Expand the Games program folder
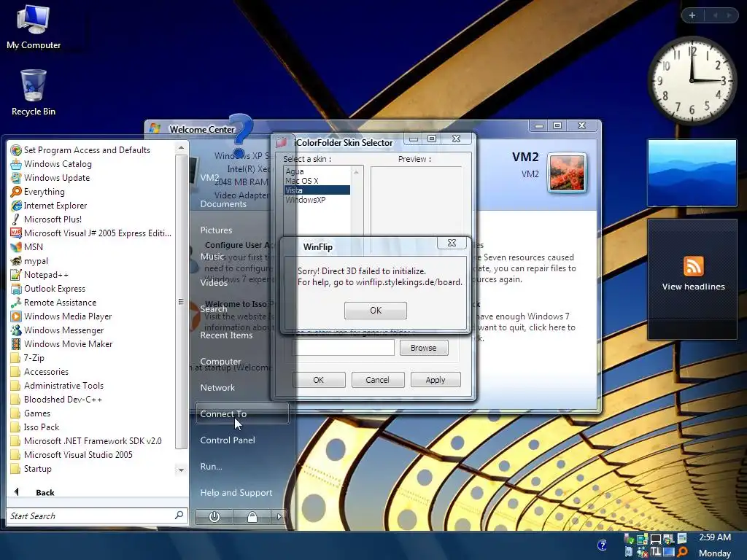The width and height of the screenshot is (747, 560). click(31, 413)
